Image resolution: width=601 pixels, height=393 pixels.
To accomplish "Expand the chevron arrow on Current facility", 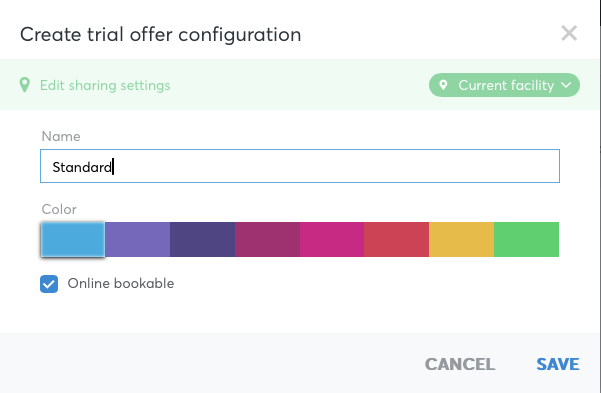I will tap(566, 85).
